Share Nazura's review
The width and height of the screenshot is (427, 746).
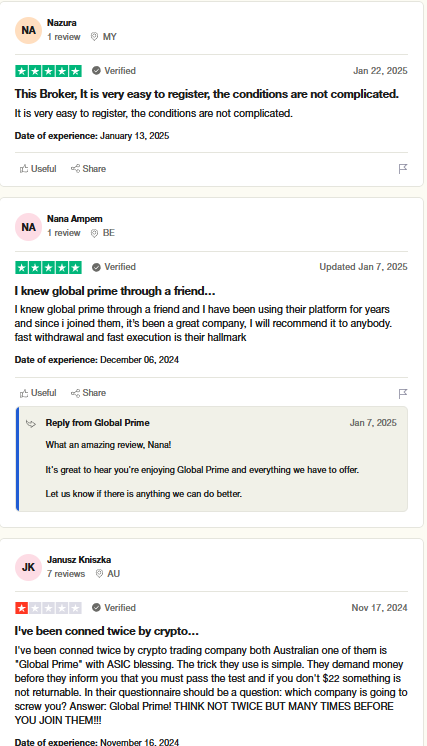(x=88, y=169)
